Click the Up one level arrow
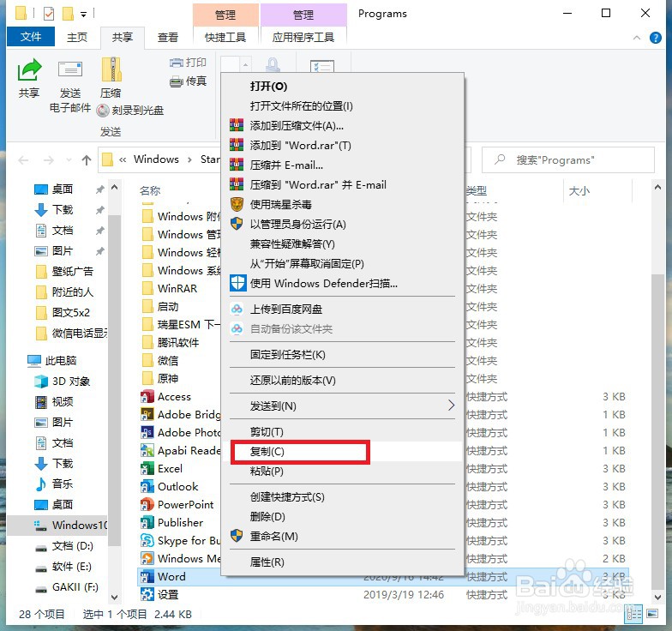Image resolution: width=672 pixels, height=631 pixels. coord(87,160)
